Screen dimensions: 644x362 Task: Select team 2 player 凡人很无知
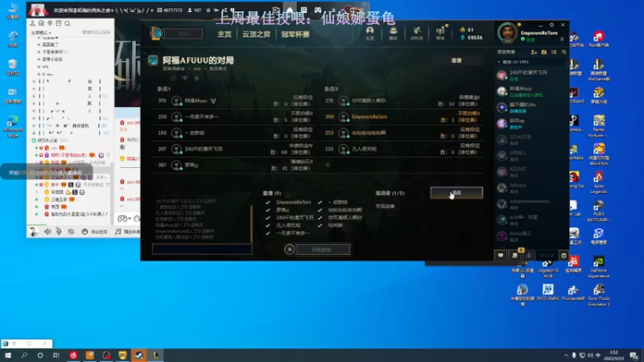pos(402,149)
